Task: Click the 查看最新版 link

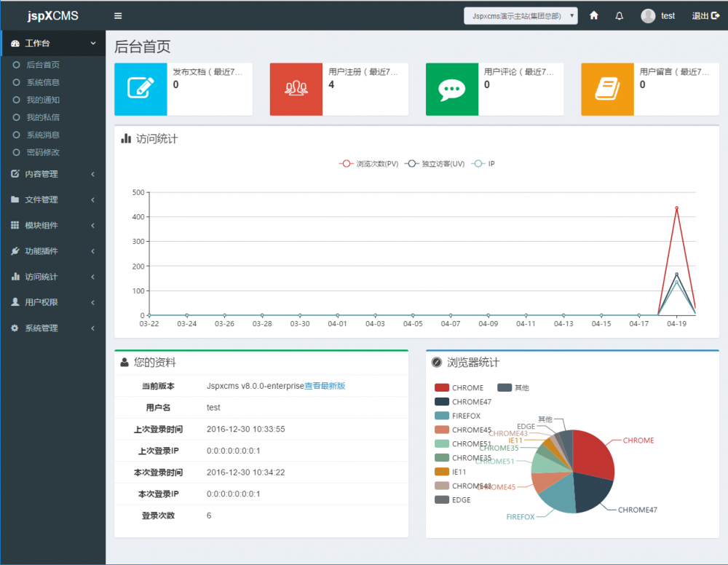Action: pos(325,386)
